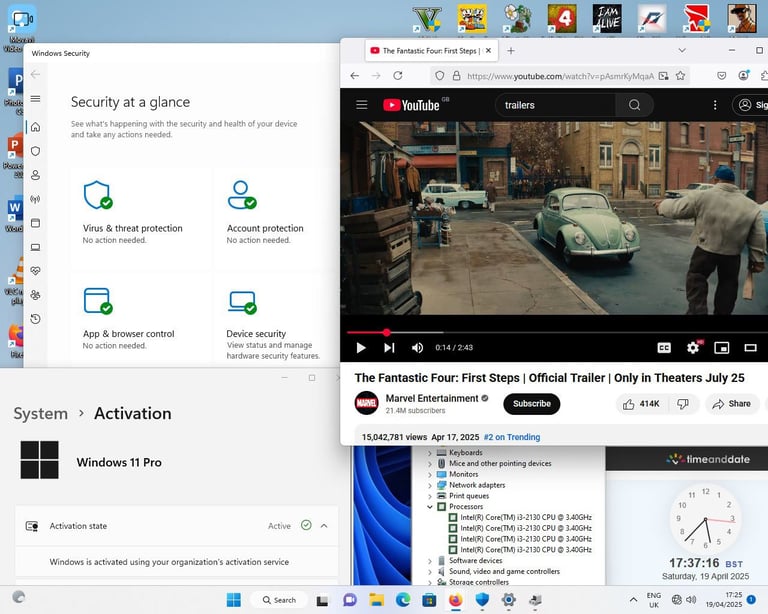Play the Fantastic Four trailer

point(361,348)
